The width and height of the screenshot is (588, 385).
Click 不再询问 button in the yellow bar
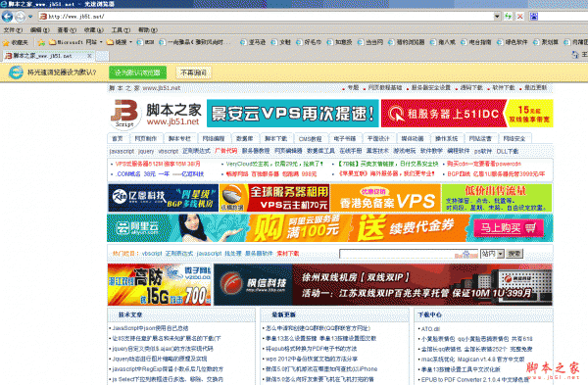coord(193,72)
